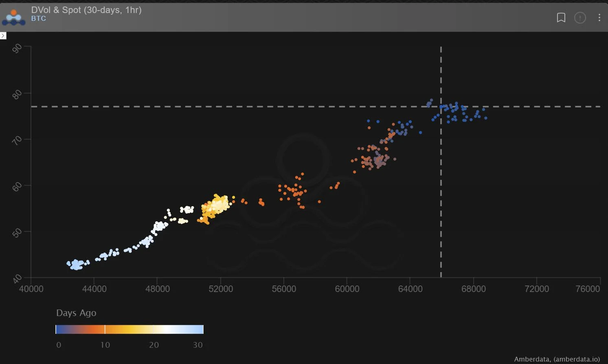
Task: Click the 90 y-axis label
Action: point(17,49)
